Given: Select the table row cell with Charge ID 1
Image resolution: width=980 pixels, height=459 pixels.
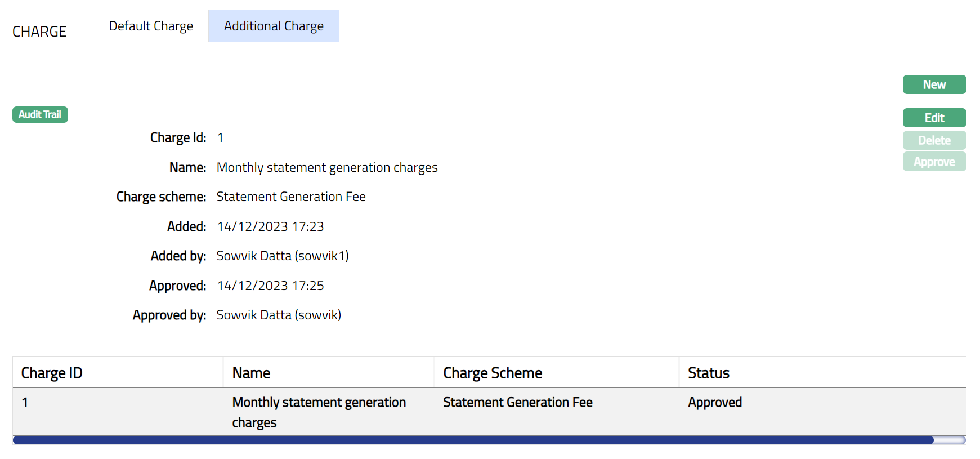Looking at the screenshot, I should pos(25,403).
